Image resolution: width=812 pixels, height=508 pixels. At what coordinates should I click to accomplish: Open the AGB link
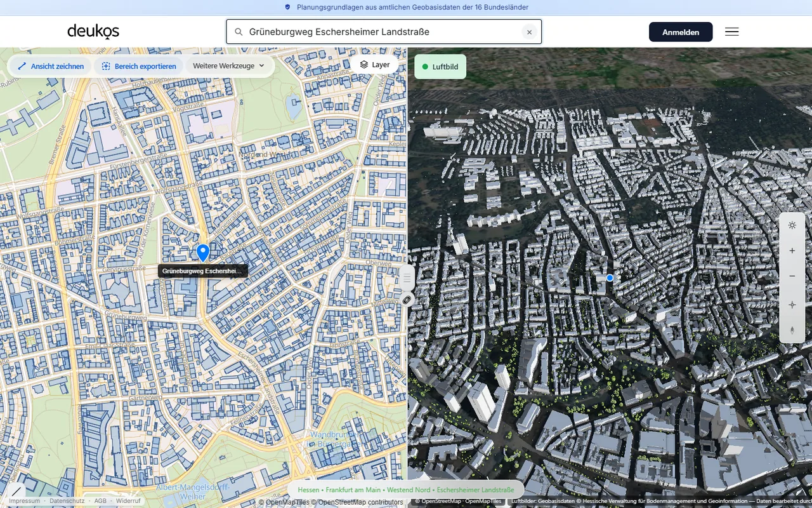(x=100, y=501)
